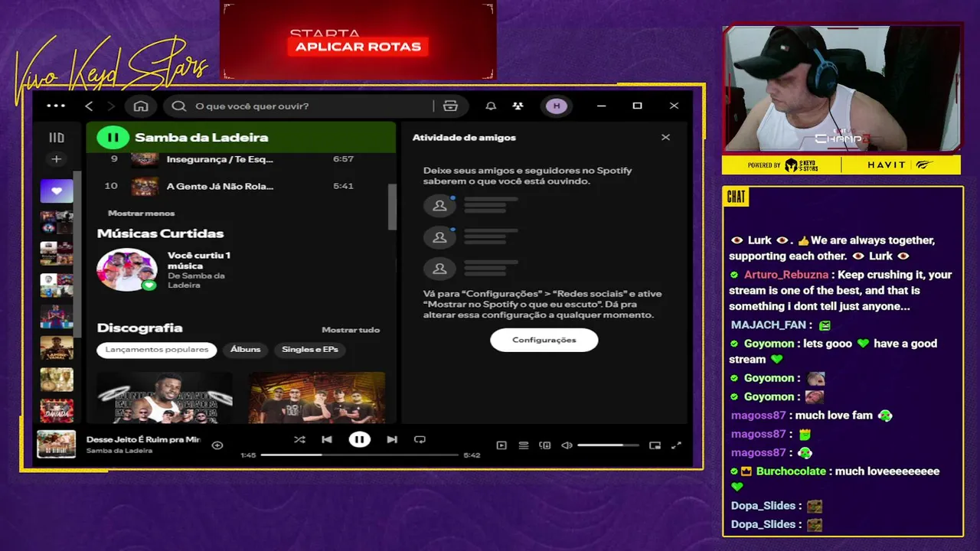The height and width of the screenshot is (551, 980).
Task: Click 'Mostrar menos' to collapse tracks
Action: pos(142,214)
